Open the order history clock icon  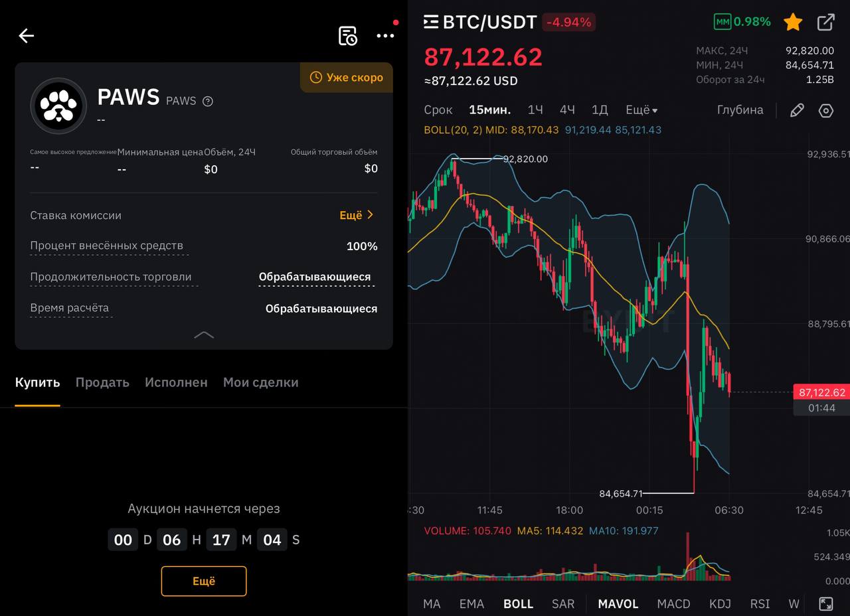[347, 36]
